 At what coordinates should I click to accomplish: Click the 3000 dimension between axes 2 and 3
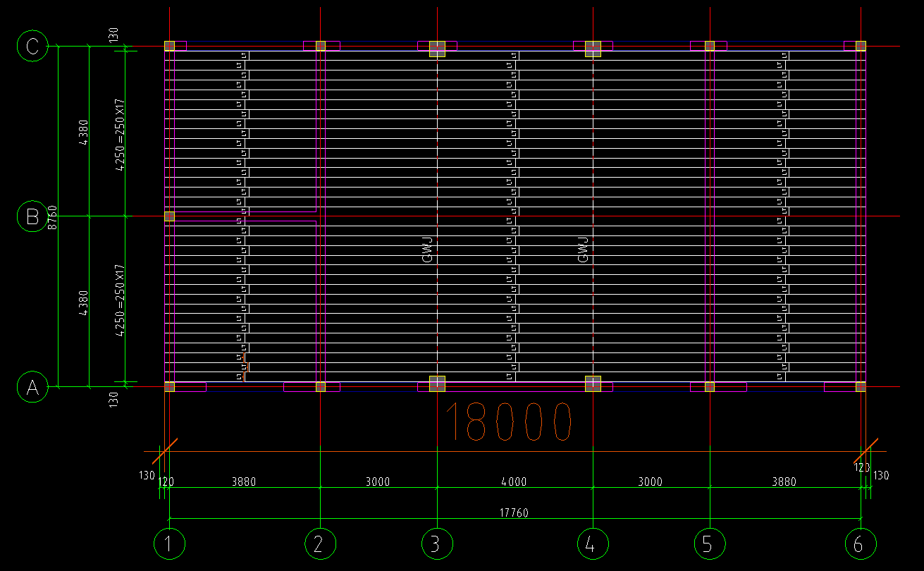[x=377, y=482]
